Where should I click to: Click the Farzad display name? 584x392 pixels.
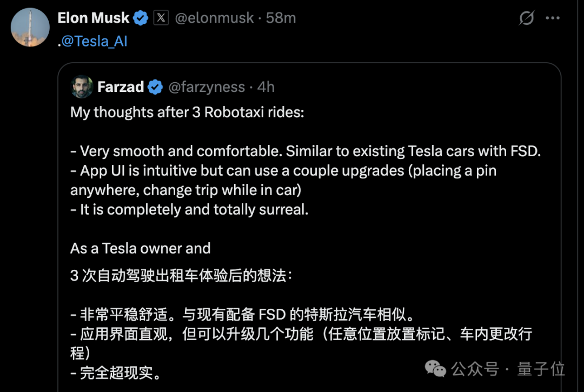point(120,87)
